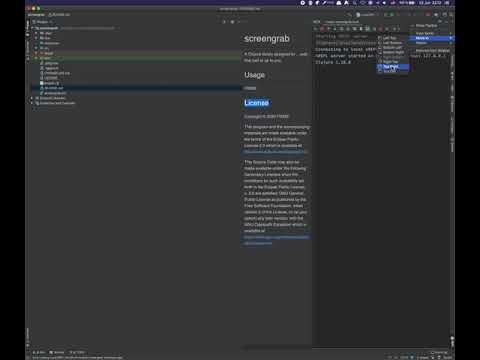480x360 pixels.
Task: Open the Eclipse Public License link
Action: tap(275, 152)
